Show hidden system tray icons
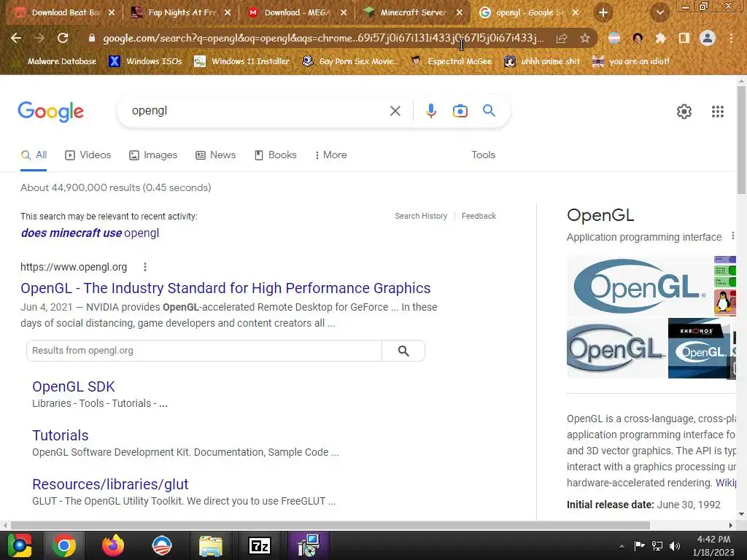 pos(622,546)
